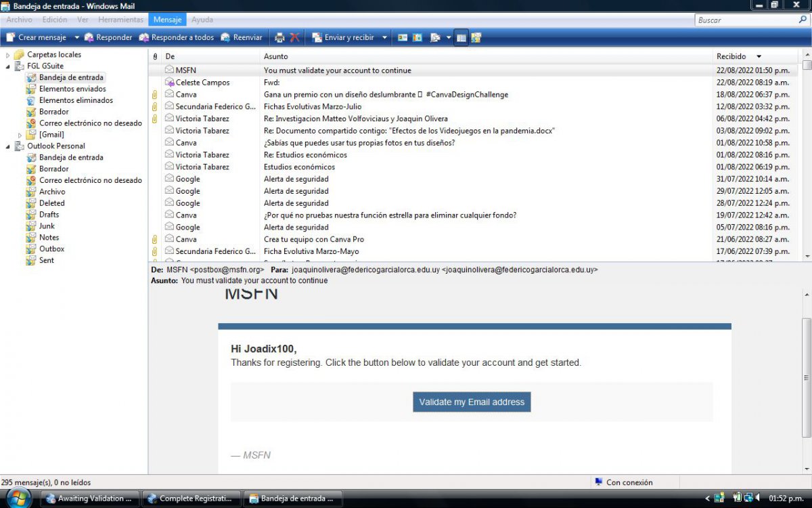812x508 pixels.
Task: Click the Enviar y recibir button
Action: pos(343,37)
